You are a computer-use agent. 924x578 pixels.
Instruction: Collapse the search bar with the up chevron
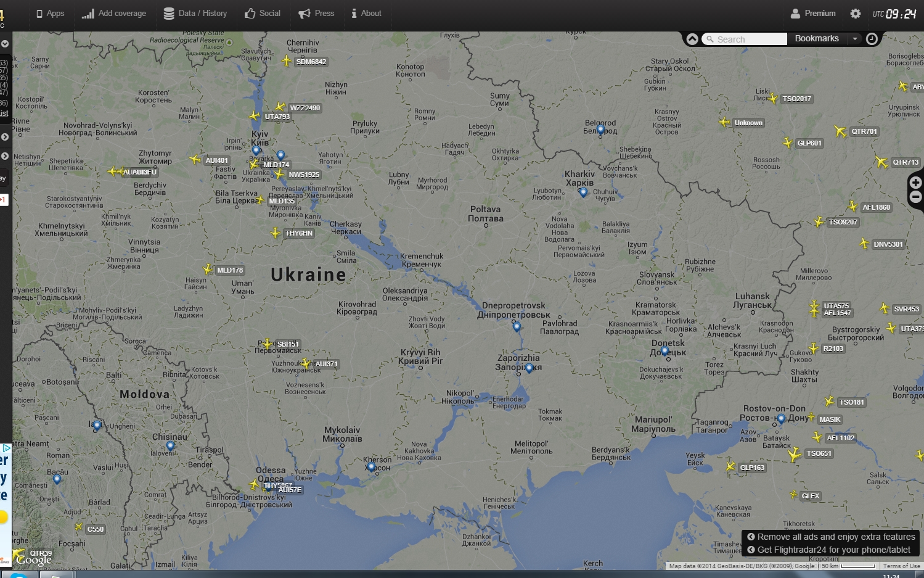[x=692, y=39]
